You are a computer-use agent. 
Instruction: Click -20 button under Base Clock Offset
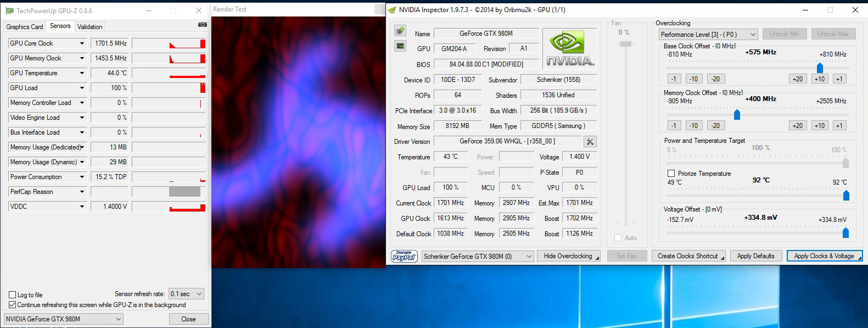(x=716, y=79)
